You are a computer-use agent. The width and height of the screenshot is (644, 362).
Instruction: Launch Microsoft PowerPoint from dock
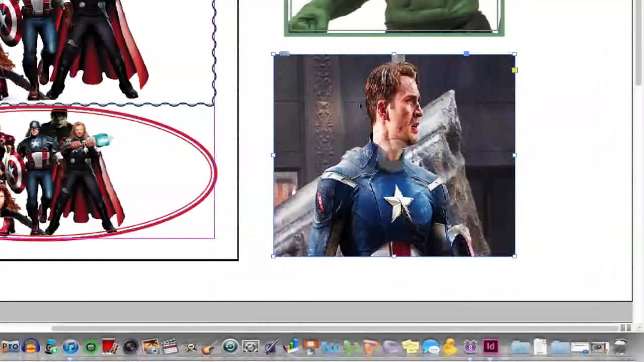(371, 347)
